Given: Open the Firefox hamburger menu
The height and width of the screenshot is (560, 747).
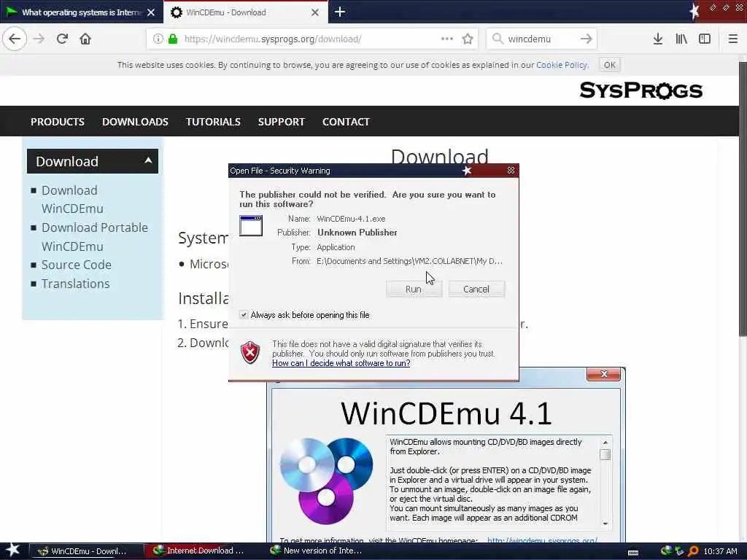Looking at the screenshot, I should point(732,39).
